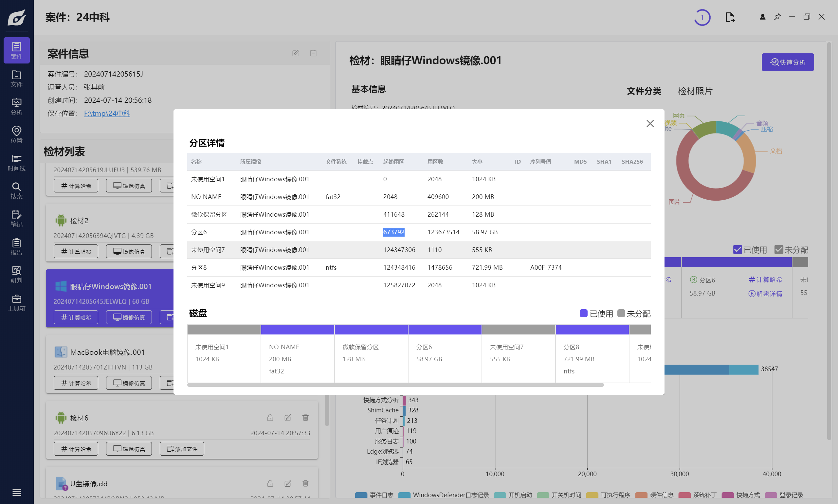838x504 pixels.
Task: Open the task progress circle indicator
Action: click(702, 17)
